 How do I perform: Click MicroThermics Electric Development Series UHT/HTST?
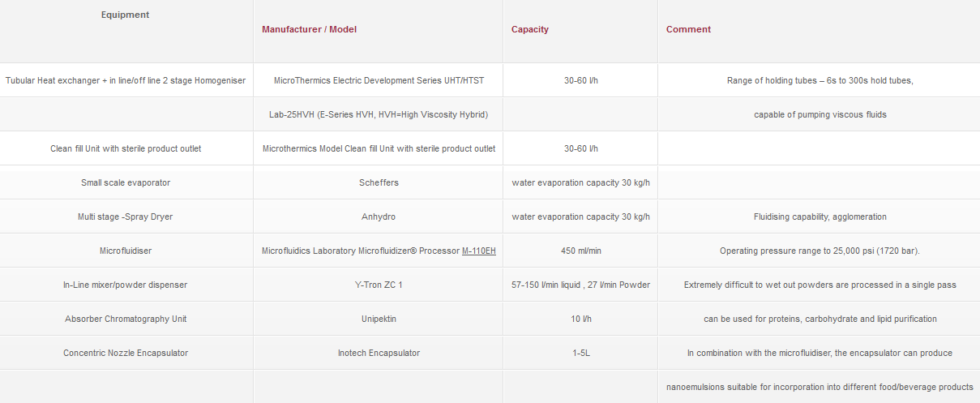click(x=379, y=81)
